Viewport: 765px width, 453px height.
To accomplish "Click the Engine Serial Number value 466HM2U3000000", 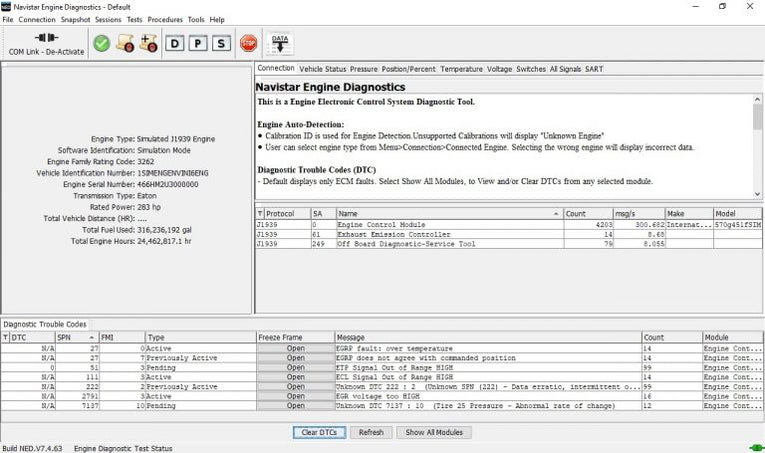I will coord(168,184).
